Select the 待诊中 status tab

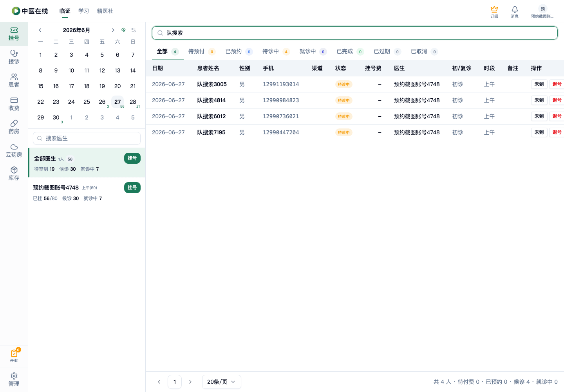point(276,52)
